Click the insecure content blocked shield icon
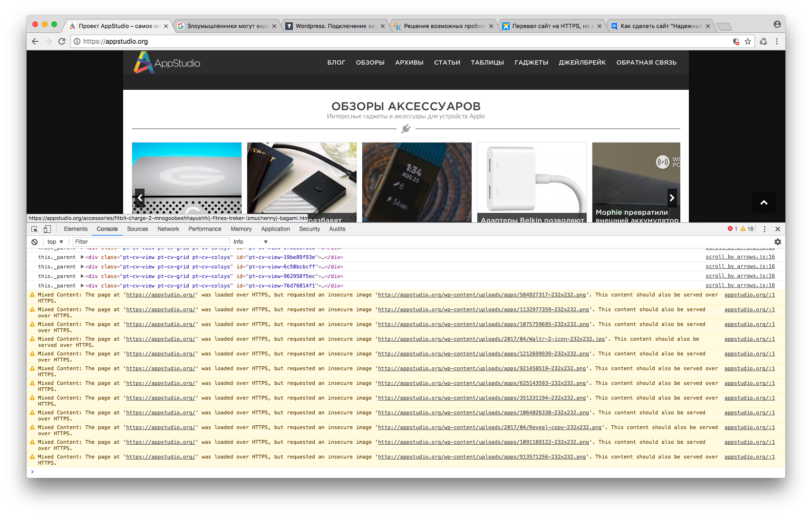The height and width of the screenshot is (516, 812). click(736, 41)
